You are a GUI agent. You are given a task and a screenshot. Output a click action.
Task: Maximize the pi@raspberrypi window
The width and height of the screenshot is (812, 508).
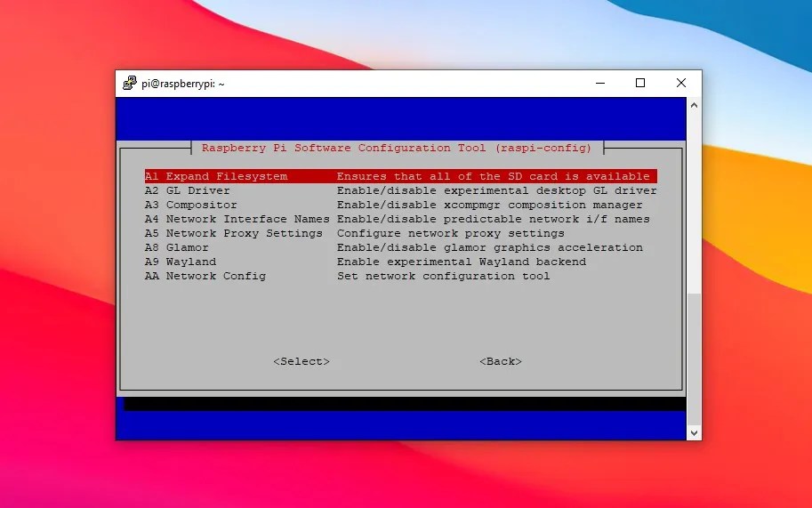click(x=640, y=83)
